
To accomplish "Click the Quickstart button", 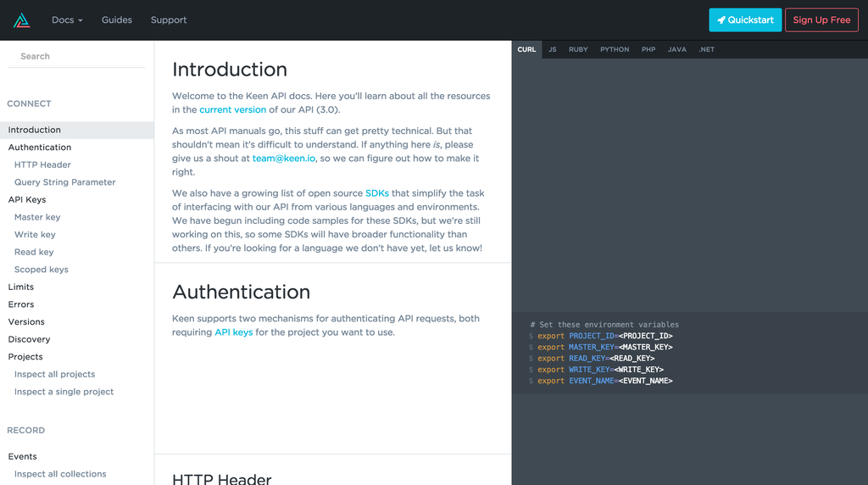I will coord(745,20).
